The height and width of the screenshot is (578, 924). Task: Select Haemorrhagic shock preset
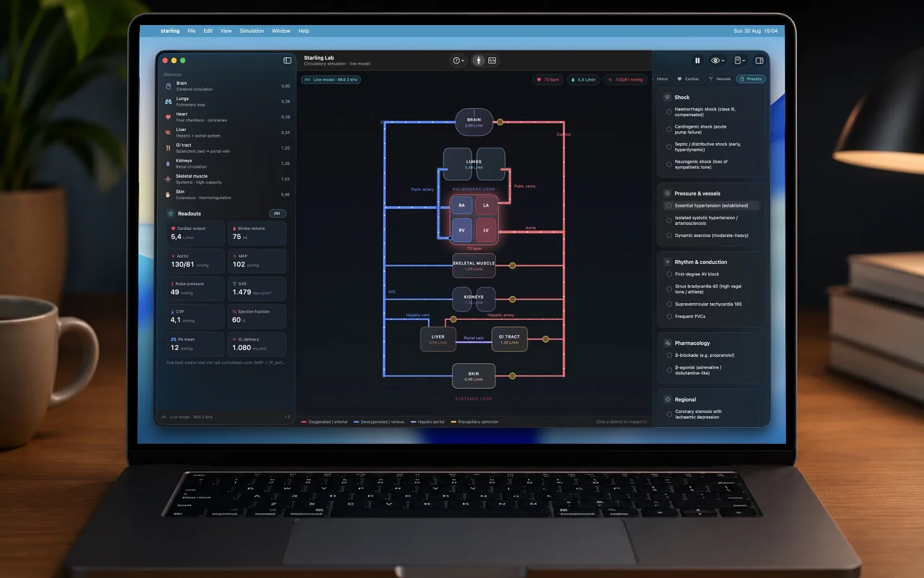[x=711, y=112]
